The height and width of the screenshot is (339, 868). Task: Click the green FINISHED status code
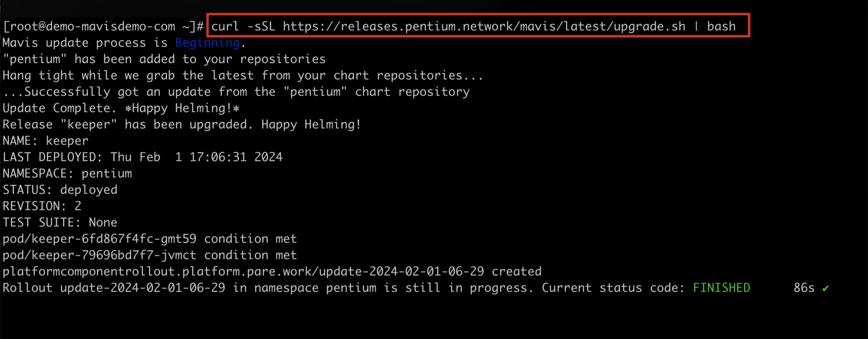click(x=721, y=288)
